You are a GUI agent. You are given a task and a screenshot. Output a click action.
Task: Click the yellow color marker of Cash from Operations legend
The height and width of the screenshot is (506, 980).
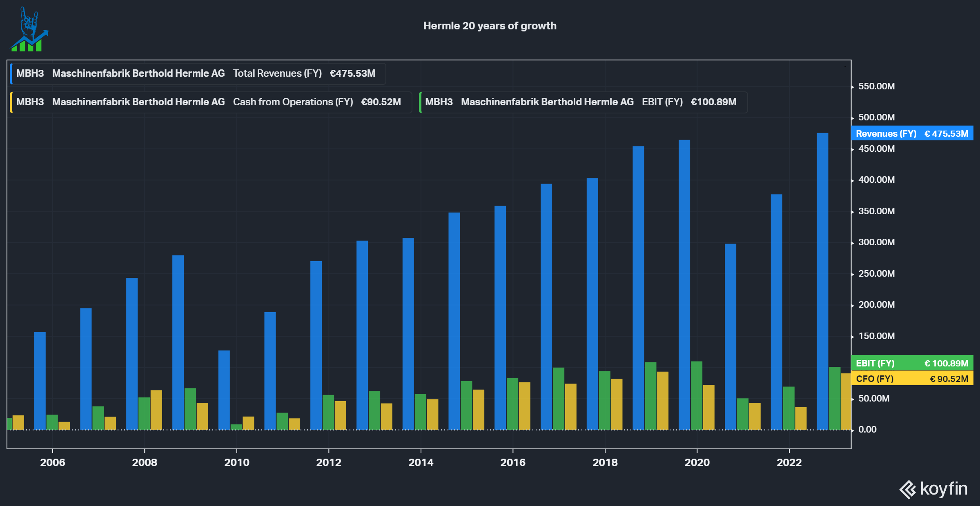[x=11, y=102]
